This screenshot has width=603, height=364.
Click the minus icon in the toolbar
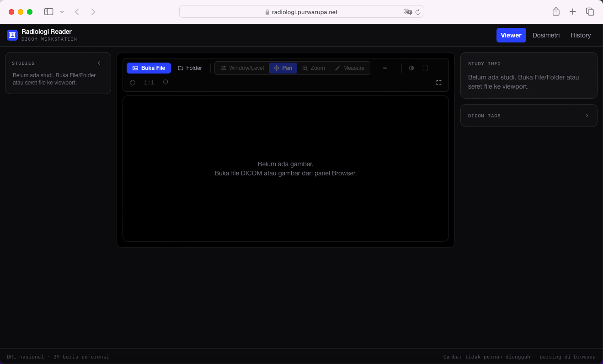point(385,68)
